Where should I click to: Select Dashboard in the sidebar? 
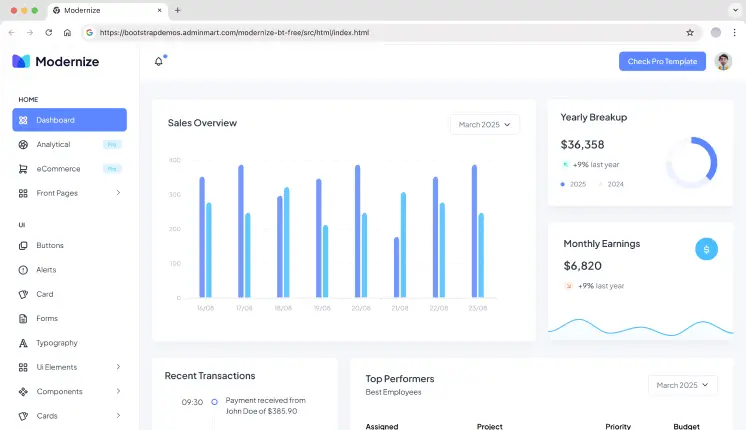point(69,120)
